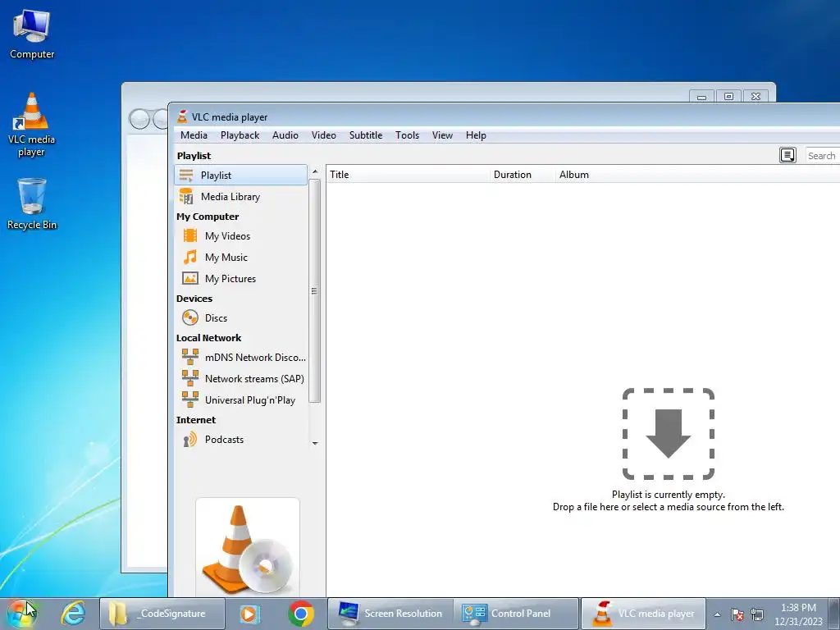Select 'My Pictures' text entry
The height and width of the screenshot is (630, 840).
(x=231, y=279)
